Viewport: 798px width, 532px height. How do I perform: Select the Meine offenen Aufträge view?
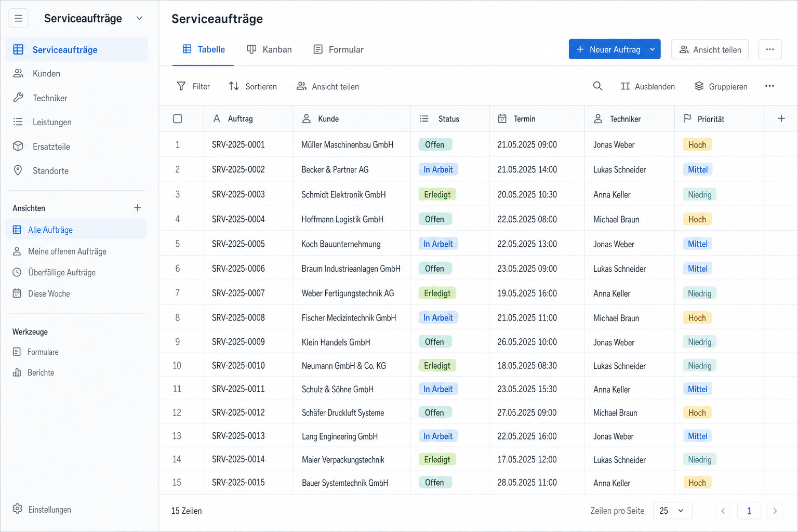tap(76, 251)
